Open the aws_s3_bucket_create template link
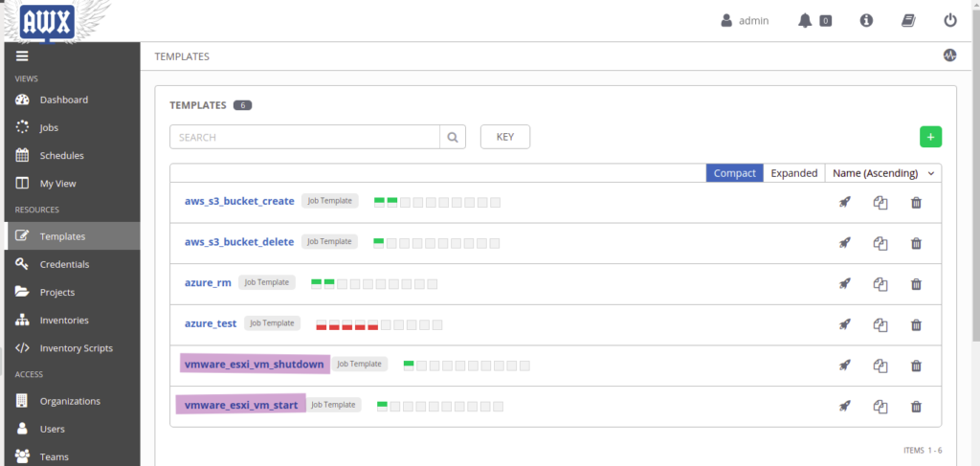Screen dimensions: 980x466 point(239,201)
